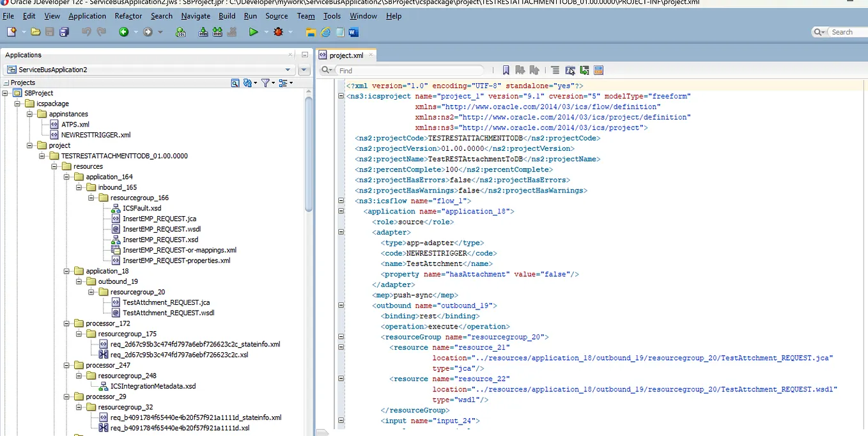Open a file using the Open folder icon
Screen dimensions: 868x436
[36, 32]
